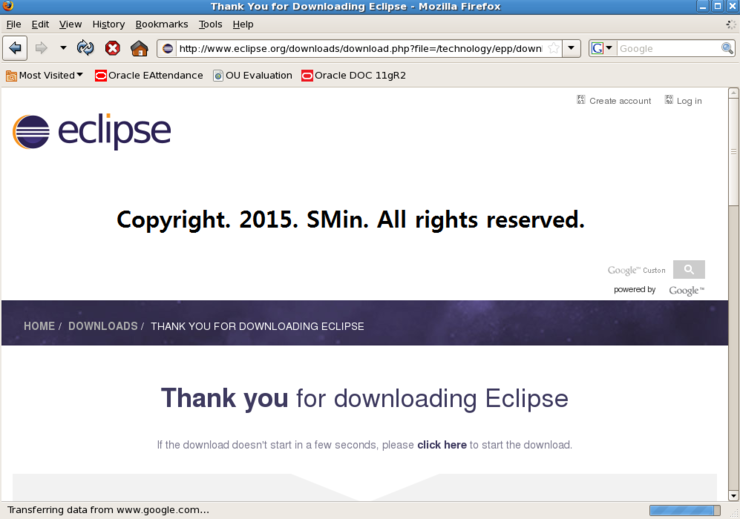Go to HOME in the breadcrumb

pos(39,326)
